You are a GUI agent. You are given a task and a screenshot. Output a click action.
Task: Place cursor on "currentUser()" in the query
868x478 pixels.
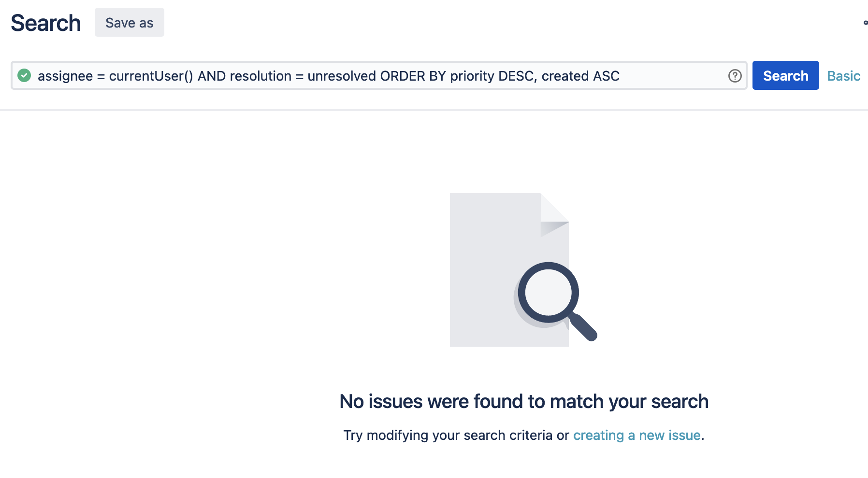coord(151,76)
